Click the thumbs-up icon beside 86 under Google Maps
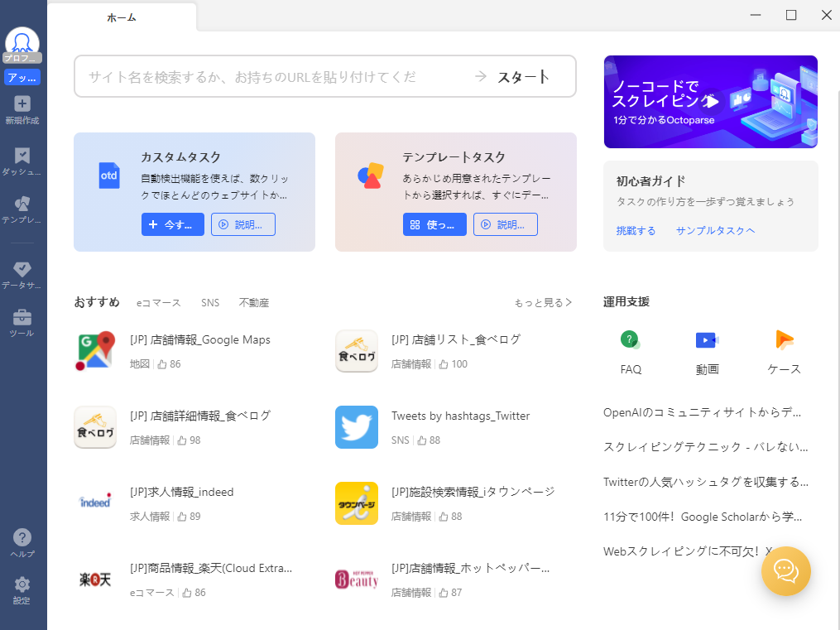840x630 pixels. [x=162, y=364]
